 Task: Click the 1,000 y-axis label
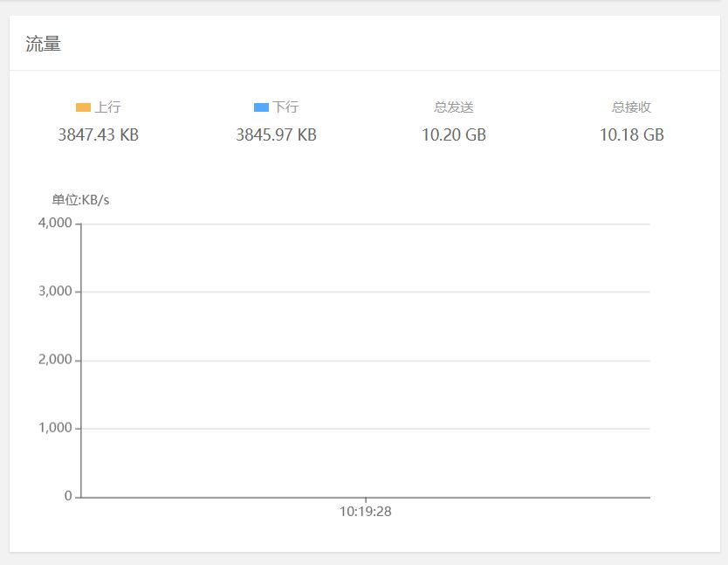(x=55, y=428)
